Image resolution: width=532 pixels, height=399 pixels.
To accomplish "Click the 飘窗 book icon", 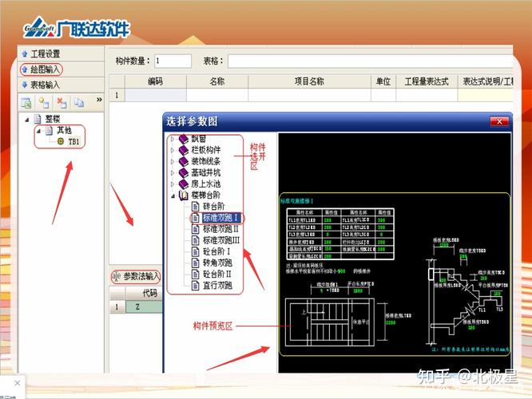I will tap(185, 139).
